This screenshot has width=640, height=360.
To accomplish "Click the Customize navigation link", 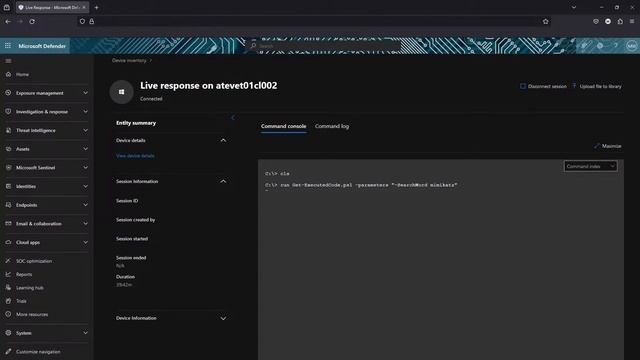I will (38, 352).
